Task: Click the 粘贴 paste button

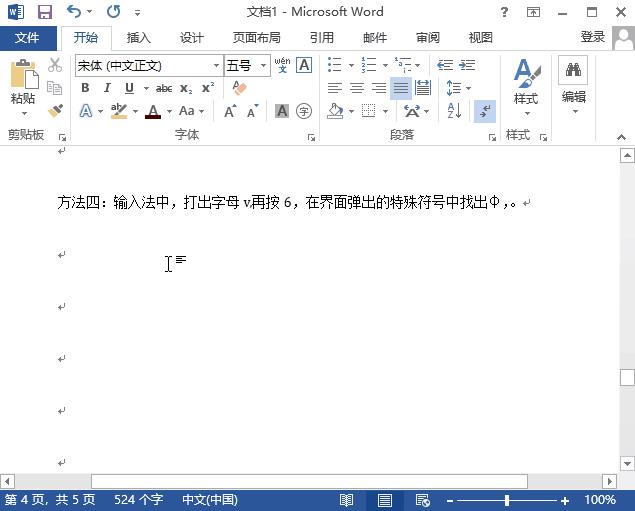Action: [x=23, y=85]
